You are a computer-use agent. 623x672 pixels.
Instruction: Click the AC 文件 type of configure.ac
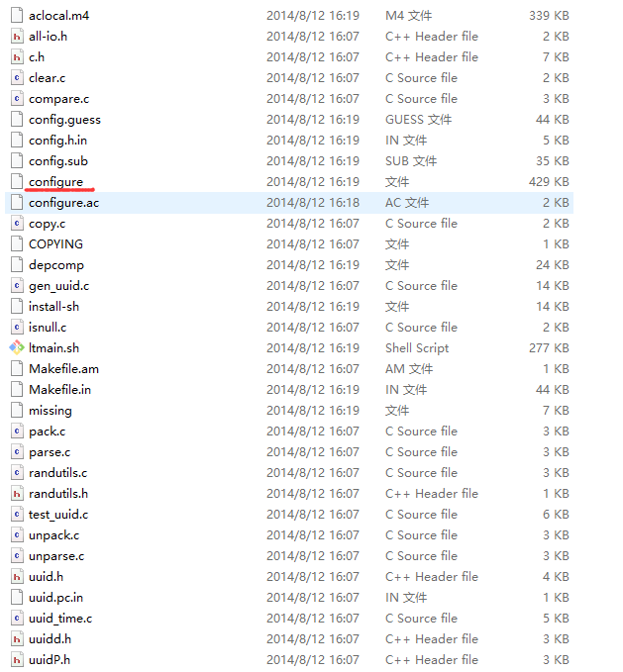coord(407,203)
